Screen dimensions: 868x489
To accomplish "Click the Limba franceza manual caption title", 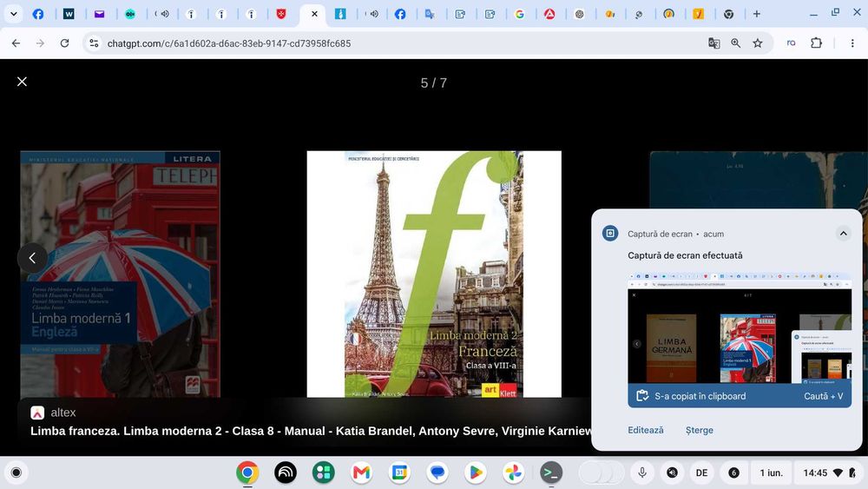I will (311, 431).
